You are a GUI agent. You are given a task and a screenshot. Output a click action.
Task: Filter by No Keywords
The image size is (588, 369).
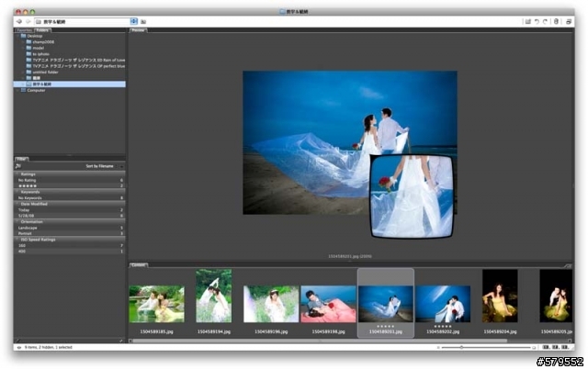pyautogui.click(x=70, y=197)
